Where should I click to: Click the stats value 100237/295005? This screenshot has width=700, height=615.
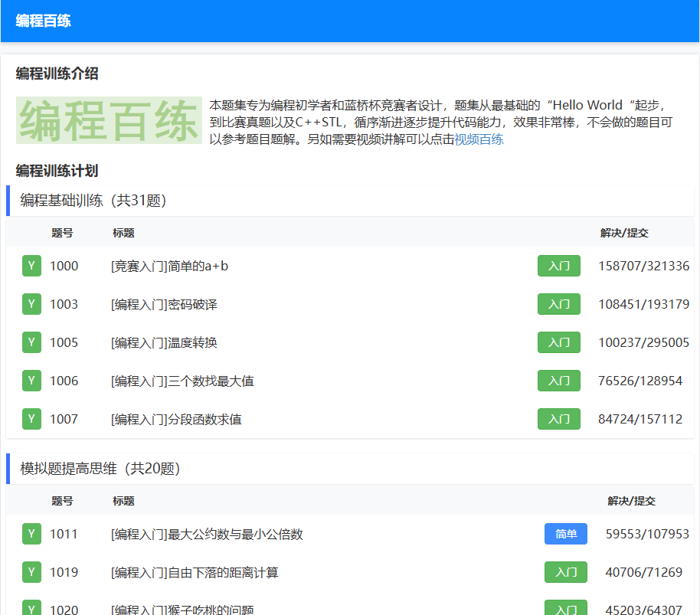644,343
